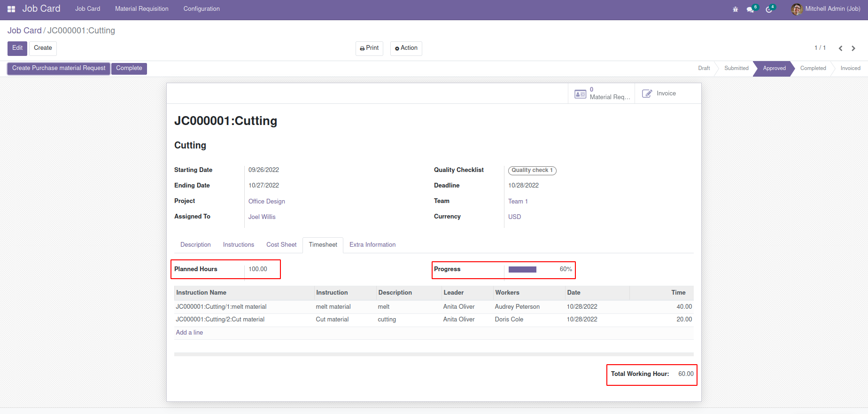Screen dimensions: 868x414
Task: Click Total Working Hour value 60.00
Action: pyautogui.click(x=686, y=374)
